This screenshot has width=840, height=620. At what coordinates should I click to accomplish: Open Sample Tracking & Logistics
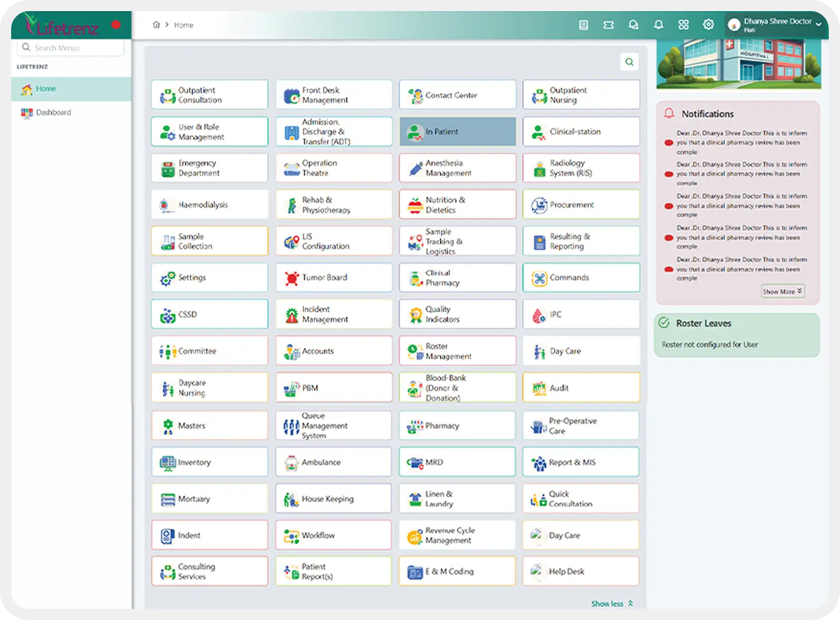[x=457, y=241]
